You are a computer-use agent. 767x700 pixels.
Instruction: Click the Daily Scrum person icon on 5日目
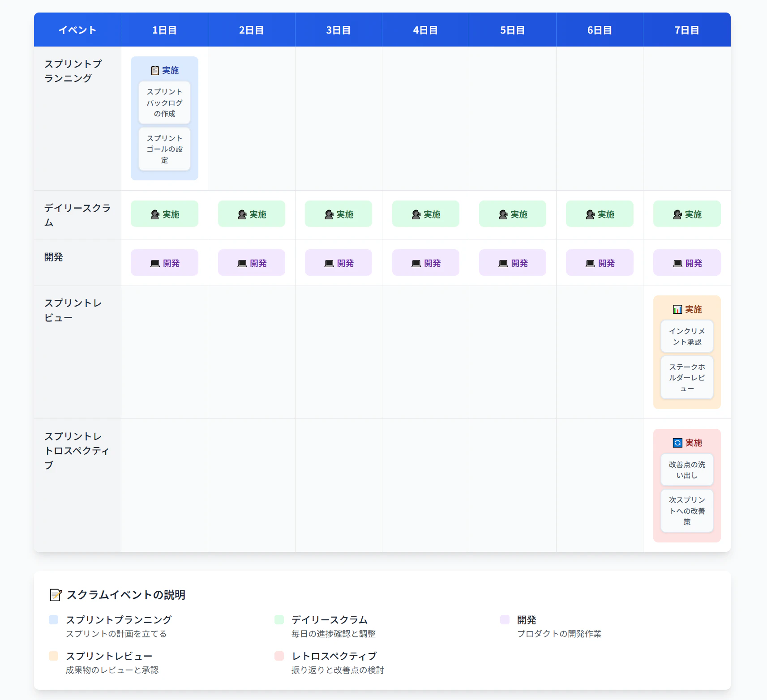click(x=503, y=214)
